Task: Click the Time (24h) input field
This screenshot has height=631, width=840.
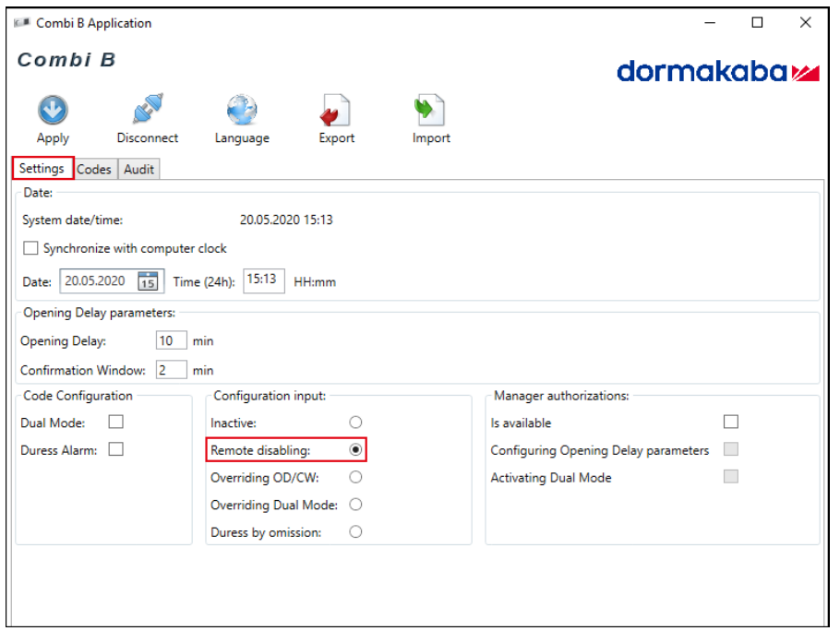Action: [263, 280]
